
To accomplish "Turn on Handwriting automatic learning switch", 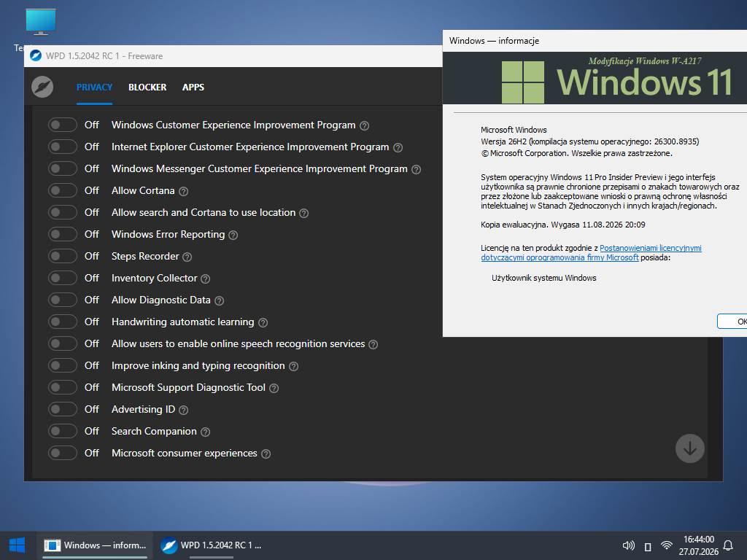I will coord(63,322).
